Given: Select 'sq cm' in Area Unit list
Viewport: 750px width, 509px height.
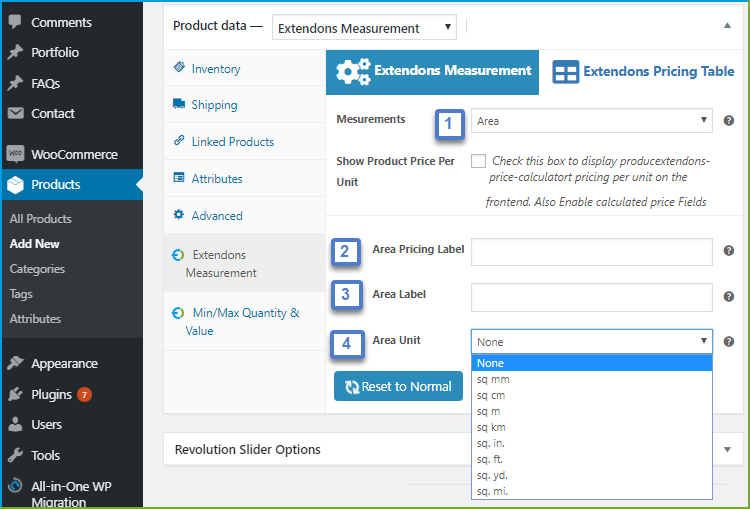Looking at the screenshot, I should 592,395.
